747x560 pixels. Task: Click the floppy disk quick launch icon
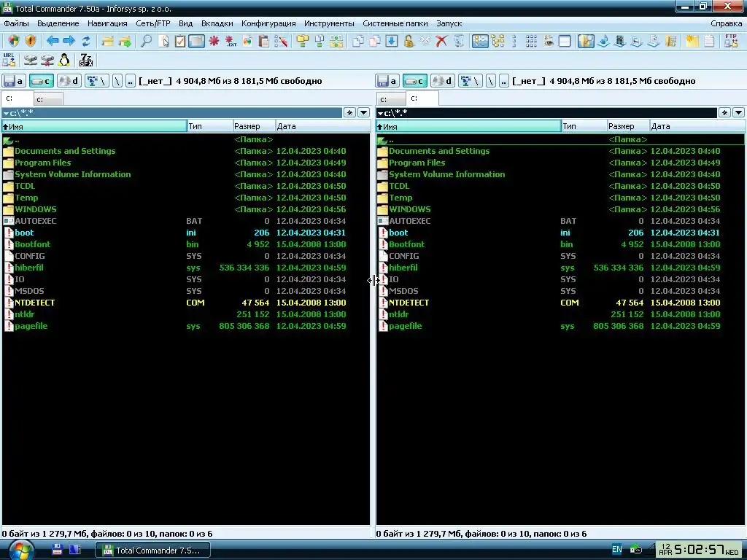tap(57, 550)
